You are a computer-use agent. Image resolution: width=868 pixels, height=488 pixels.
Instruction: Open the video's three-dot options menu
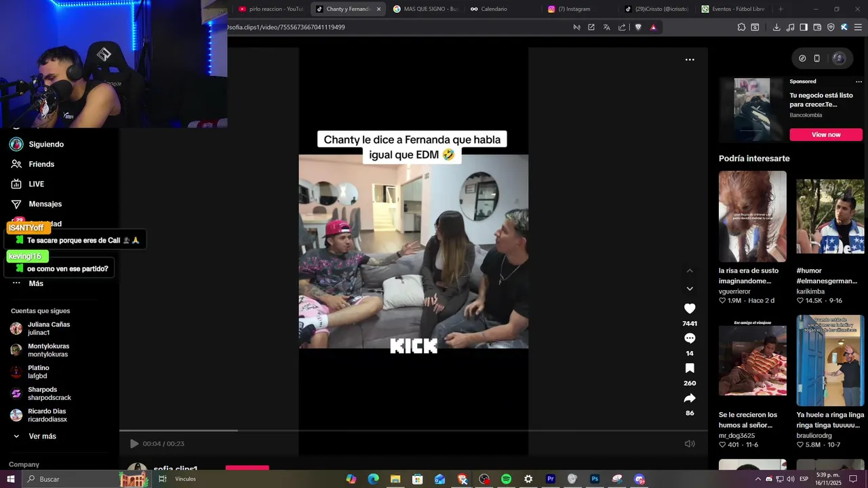690,60
